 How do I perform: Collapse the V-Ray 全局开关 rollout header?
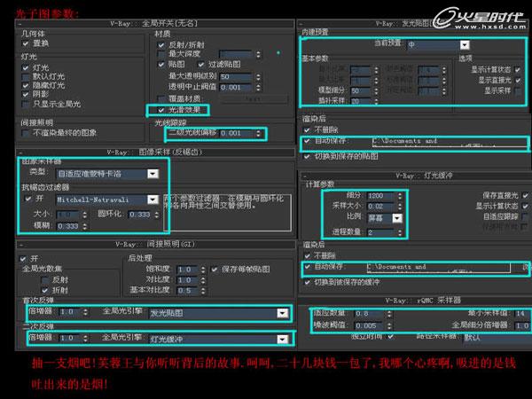point(154,24)
